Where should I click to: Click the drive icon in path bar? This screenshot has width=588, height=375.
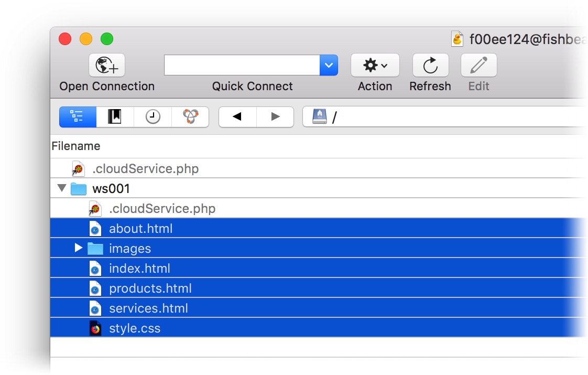320,116
